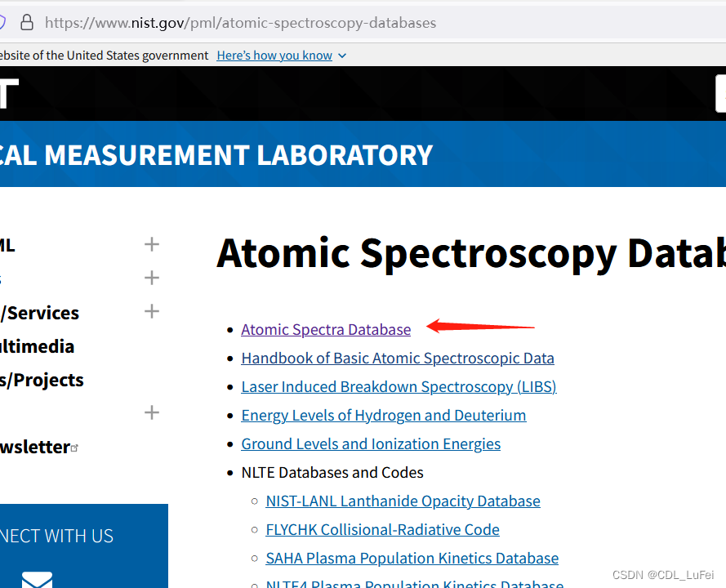This screenshot has width=726, height=588.
Task: Expand the second sidebar plus icon
Action: pos(152,278)
